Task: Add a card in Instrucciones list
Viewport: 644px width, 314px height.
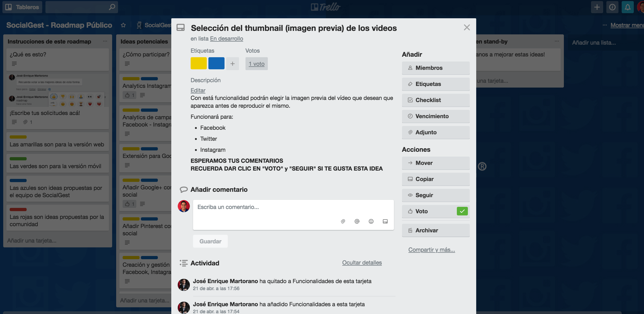Action: tap(32, 241)
